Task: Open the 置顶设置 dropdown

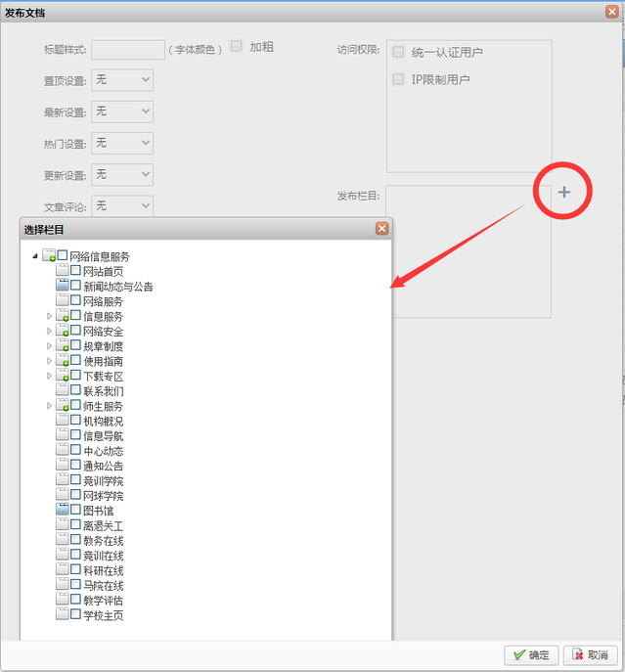Action: [x=122, y=79]
